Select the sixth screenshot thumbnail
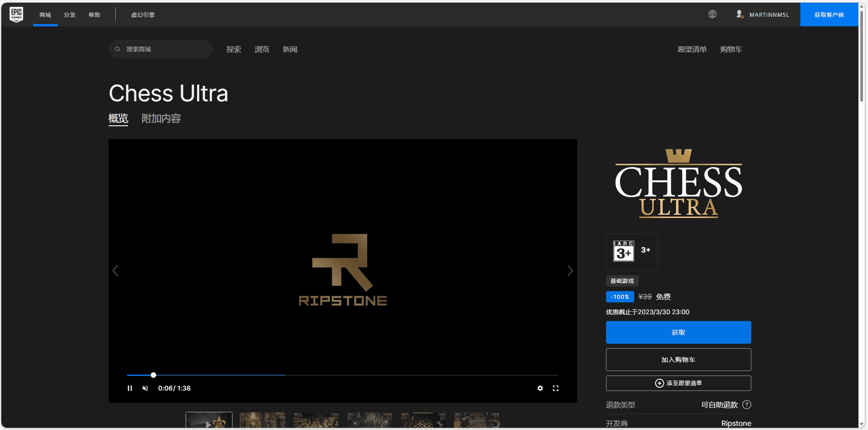 (477, 420)
